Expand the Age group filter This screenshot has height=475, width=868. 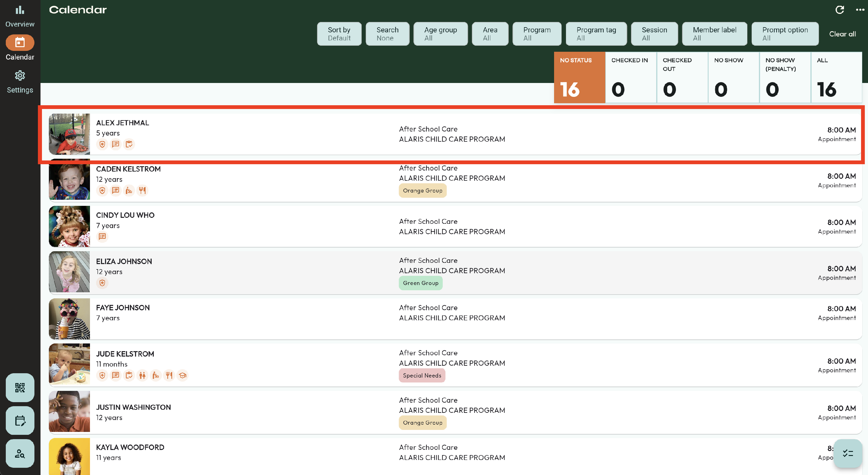tap(440, 34)
